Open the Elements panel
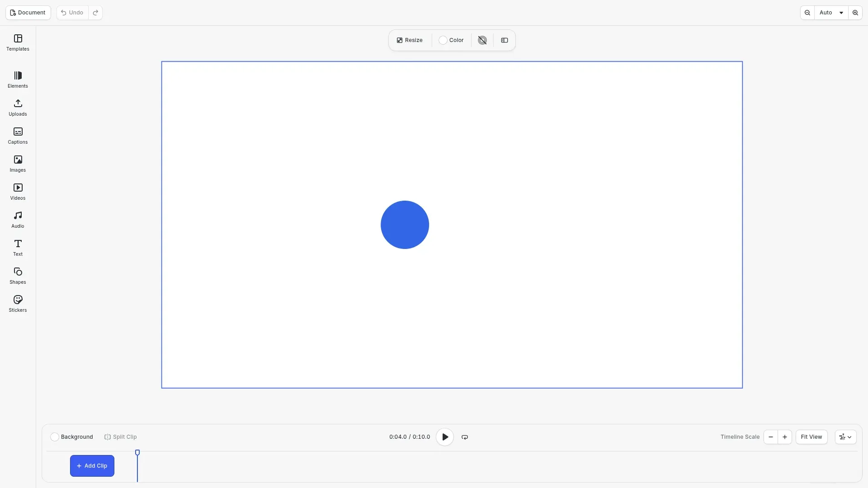Image resolution: width=868 pixels, height=488 pixels. [18, 80]
